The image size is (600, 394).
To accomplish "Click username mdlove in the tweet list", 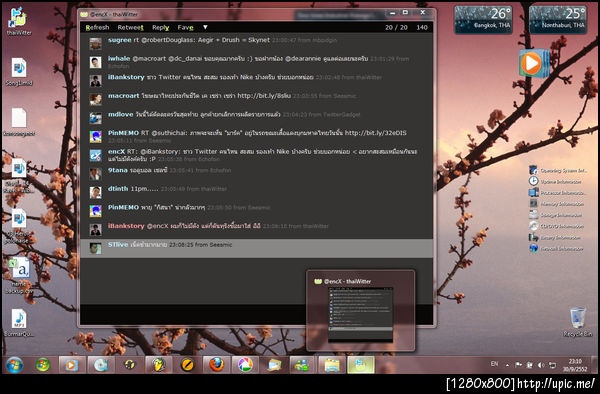I will coord(121,114).
